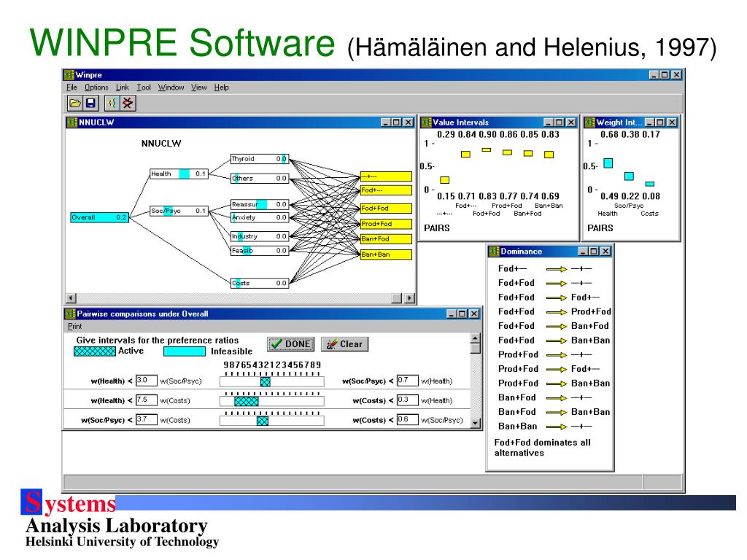Click the w(Costs) < w(Health) value field 0.3
Screen dimensions: 747x560
click(407, 400)
